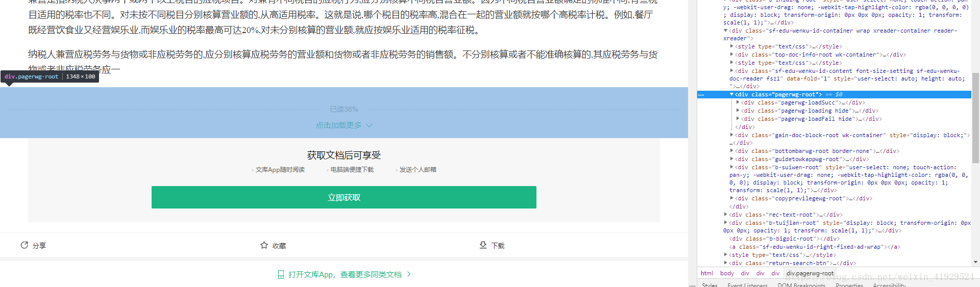Expand the sf-edu-wenku-id-content div node
The image size is (980, 287).
pyautogui.click(x=731, y=71)
